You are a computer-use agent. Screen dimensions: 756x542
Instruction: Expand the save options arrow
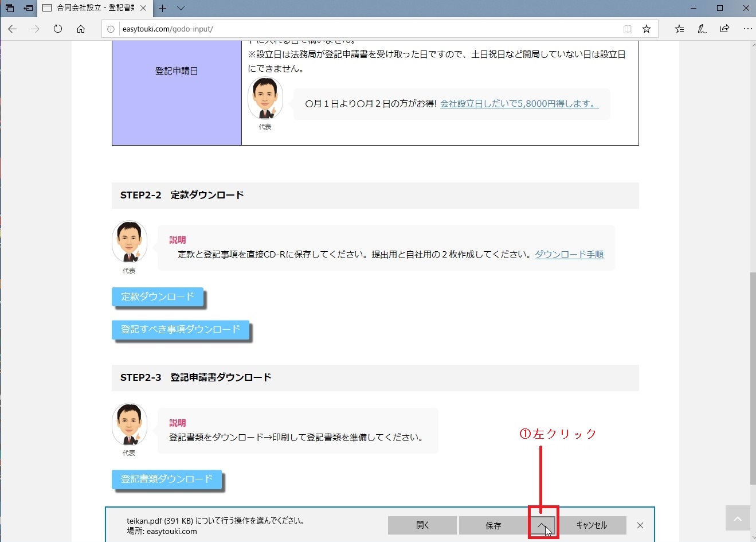pyautogui.click(x=542, y=525)
